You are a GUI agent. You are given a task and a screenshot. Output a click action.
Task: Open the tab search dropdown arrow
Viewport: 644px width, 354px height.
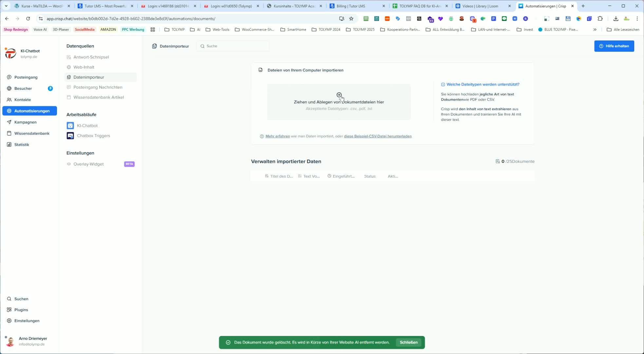click(x=6, y=6)
